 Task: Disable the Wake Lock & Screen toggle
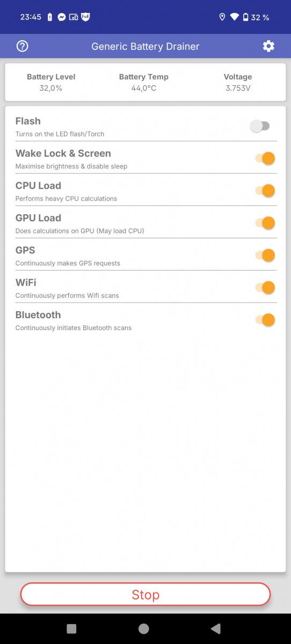coord(265,158)
